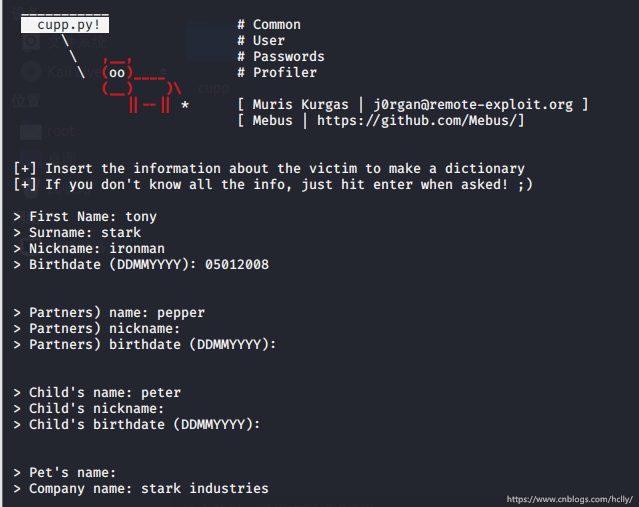Screen dimensions: 639x507
Task: Click the Nickname value ironman
Action: coord(136,248)
